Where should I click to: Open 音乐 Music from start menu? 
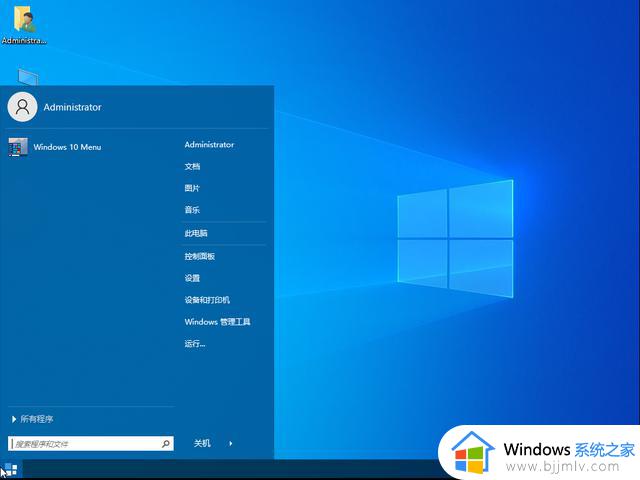[192, 210]
